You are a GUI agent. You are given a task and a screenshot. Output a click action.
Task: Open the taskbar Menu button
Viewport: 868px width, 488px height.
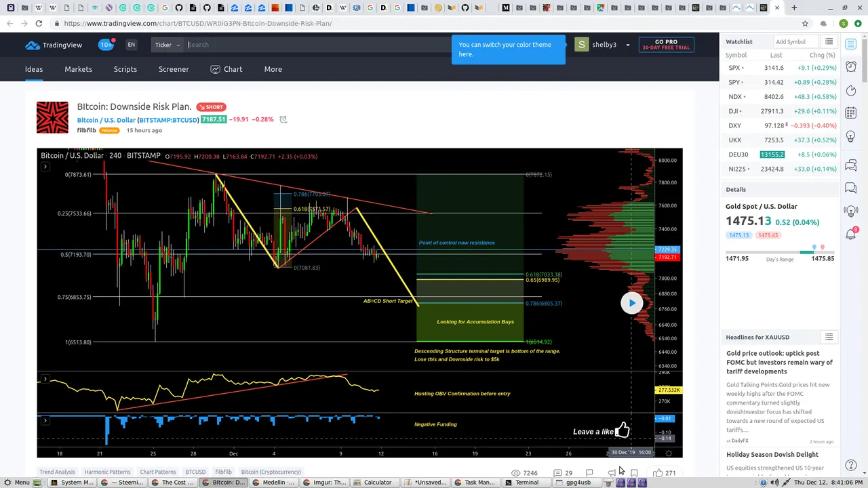pos(16,483)
